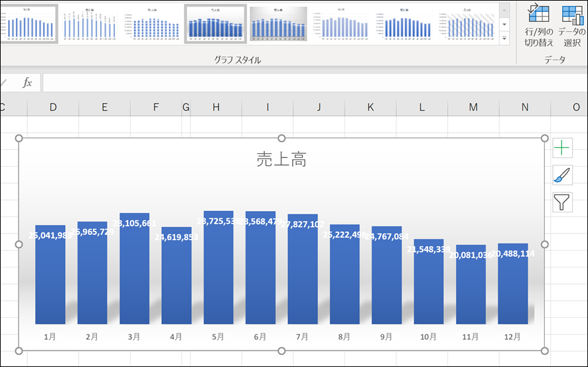The image size is (588, 367).
Task: Click the gallery scroll-up arrow
Action: [x=504, y=11]
